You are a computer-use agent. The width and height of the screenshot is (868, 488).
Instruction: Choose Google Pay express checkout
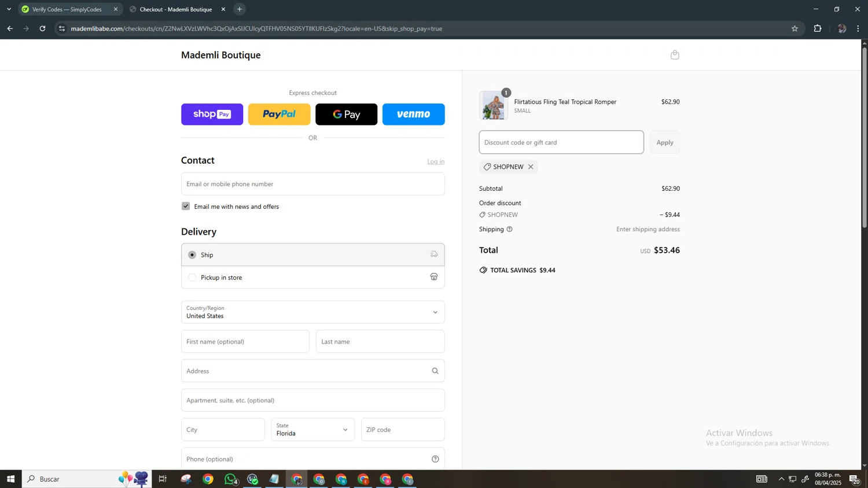[347, 114]
